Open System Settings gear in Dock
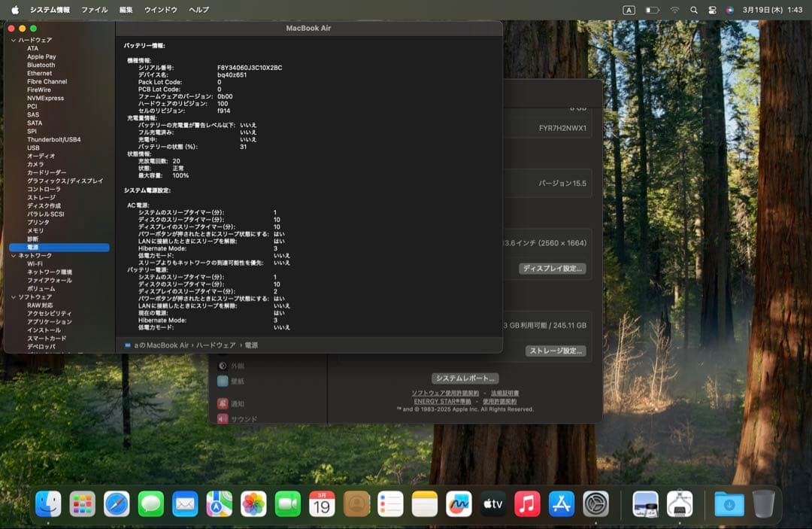The width and height of the screenshot is (812, 529). point(595,503)
